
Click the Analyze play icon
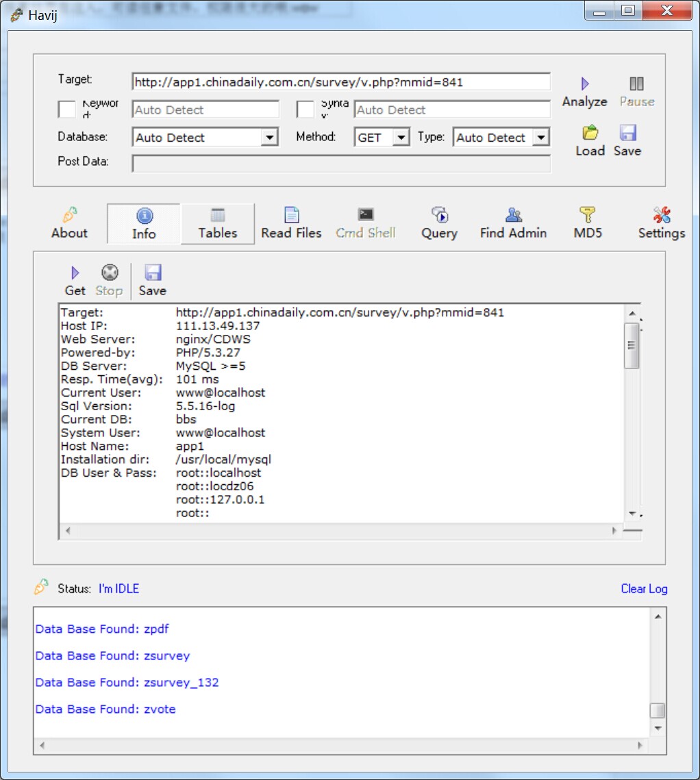584,84
